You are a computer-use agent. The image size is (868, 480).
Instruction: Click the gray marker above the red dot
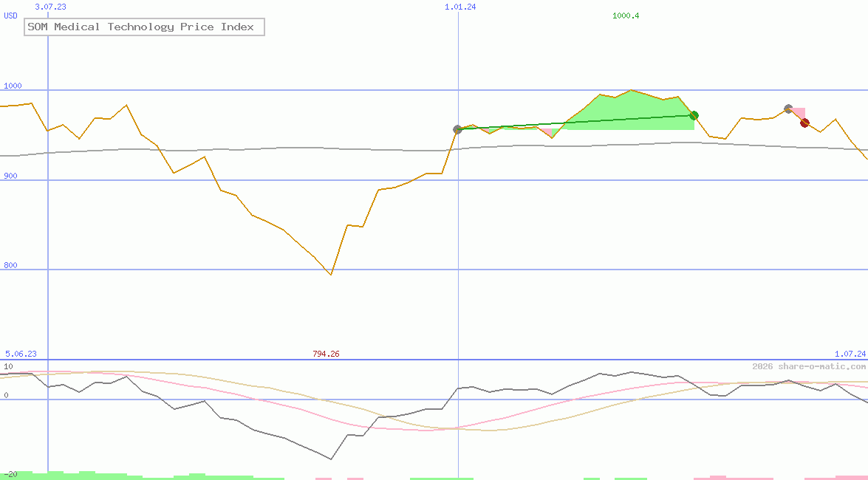(788, 109)
